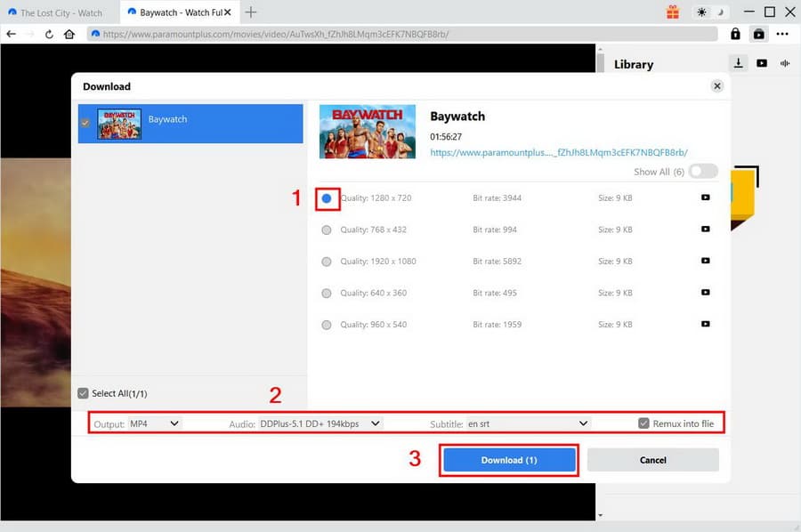This screenshot has width=801, height=532.
Task: Click the three-dot more options icon
Action: (x=782, y=34)
